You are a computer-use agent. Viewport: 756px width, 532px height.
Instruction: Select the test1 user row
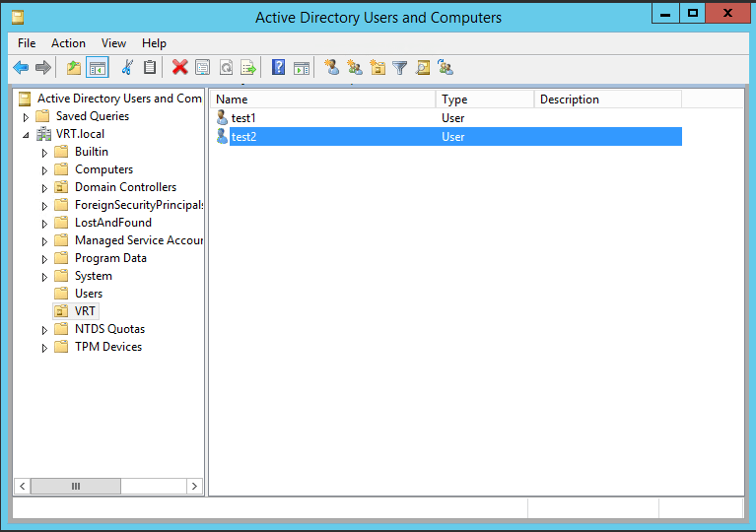pos(446,118)
